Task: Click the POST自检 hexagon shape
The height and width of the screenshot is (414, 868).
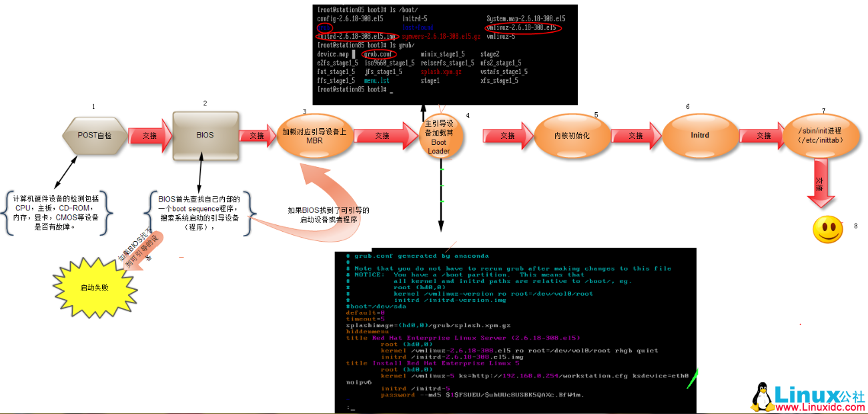Action: pos(95,135)
